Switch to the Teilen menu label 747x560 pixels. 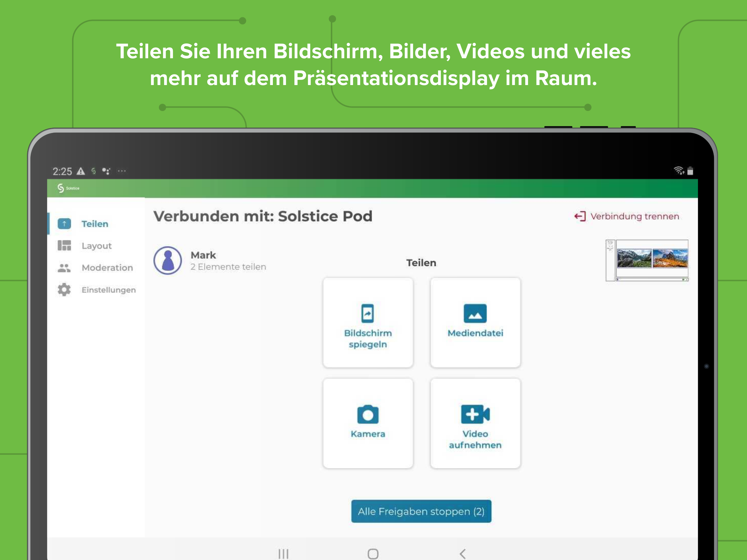coord(95,224)
